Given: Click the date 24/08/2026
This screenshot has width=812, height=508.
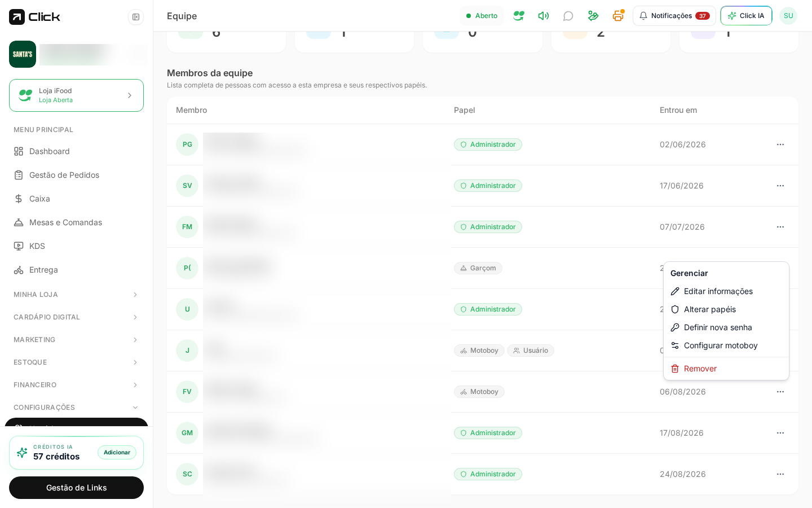Looking at the screenshot, I should 683,474.
